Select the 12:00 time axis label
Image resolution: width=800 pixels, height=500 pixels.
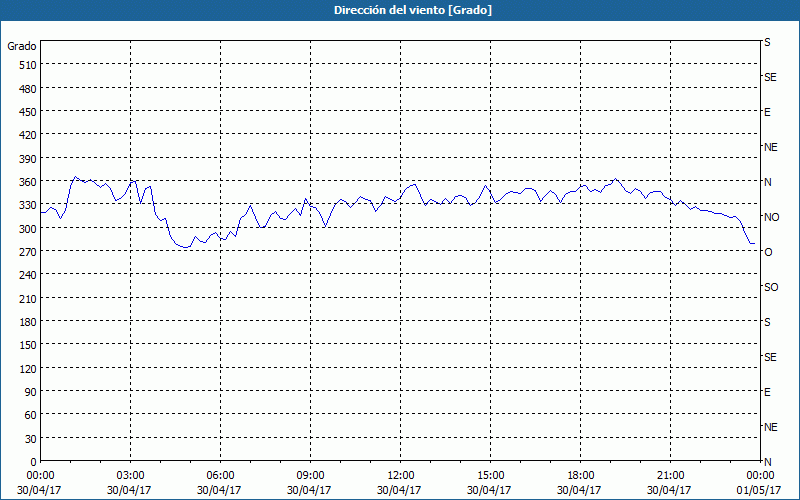(401, 476)
